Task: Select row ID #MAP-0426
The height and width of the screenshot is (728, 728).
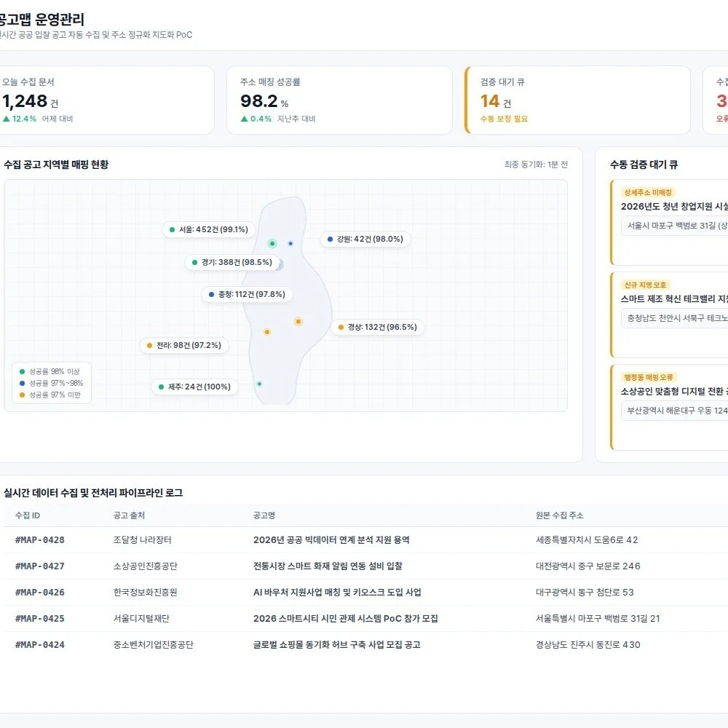Action: pyautogui.click(x=40, y=593)
